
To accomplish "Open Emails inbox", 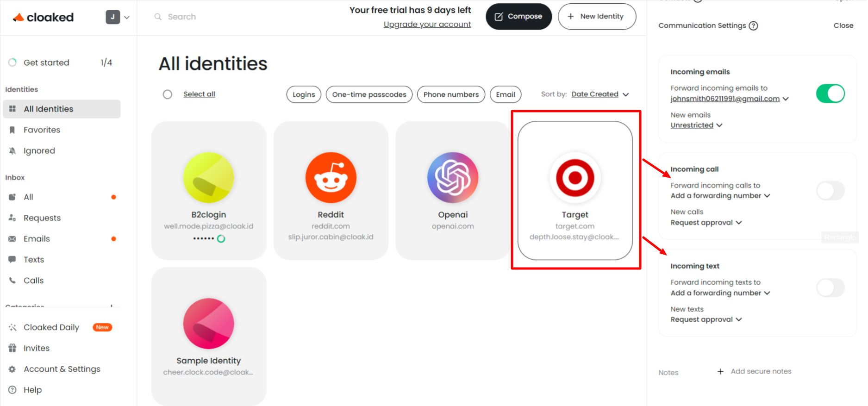I will [x=62, y=238].
